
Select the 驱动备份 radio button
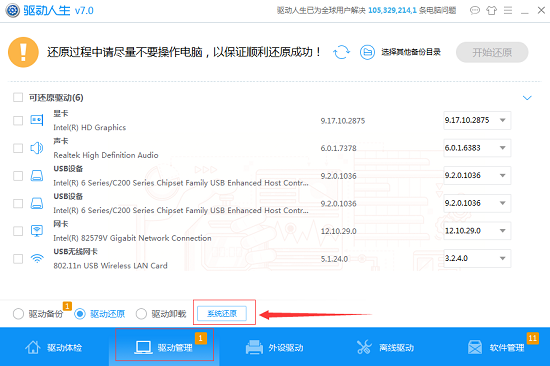pos(18,313)
